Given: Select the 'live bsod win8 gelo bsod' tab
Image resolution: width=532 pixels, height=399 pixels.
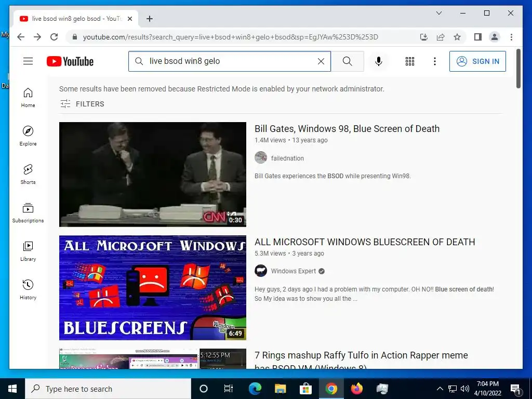Looking at the screenshot, I should click(x=76, y=19).
